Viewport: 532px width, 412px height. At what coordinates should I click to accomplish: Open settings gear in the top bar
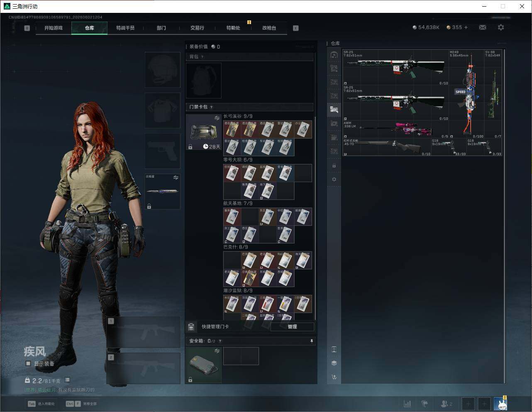501,27
